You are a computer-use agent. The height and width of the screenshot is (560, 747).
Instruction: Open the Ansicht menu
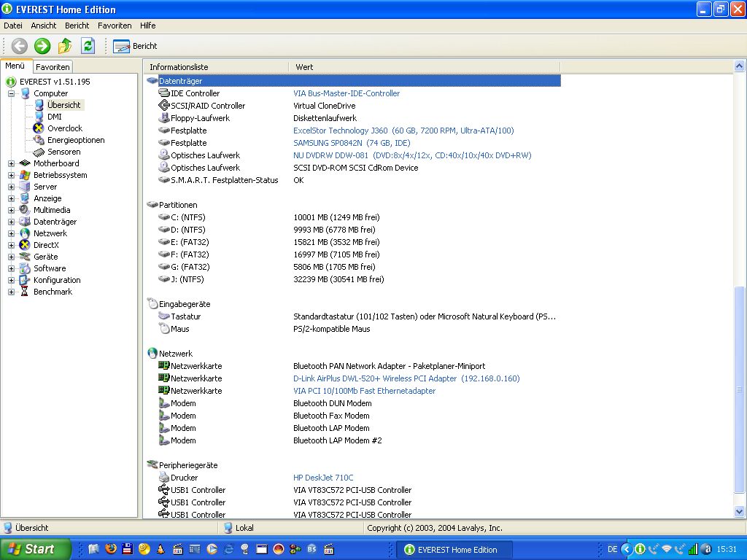(44, 26)
